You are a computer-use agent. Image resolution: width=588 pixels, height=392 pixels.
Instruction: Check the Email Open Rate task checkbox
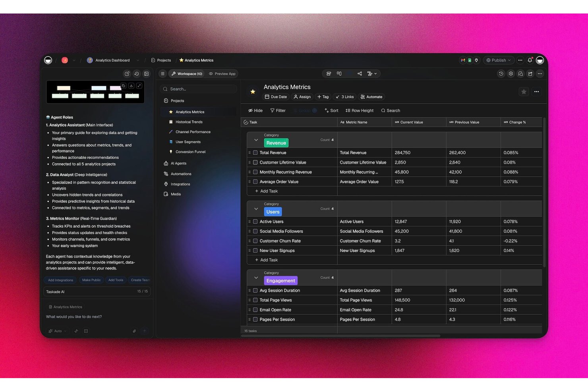coord(255,310)
